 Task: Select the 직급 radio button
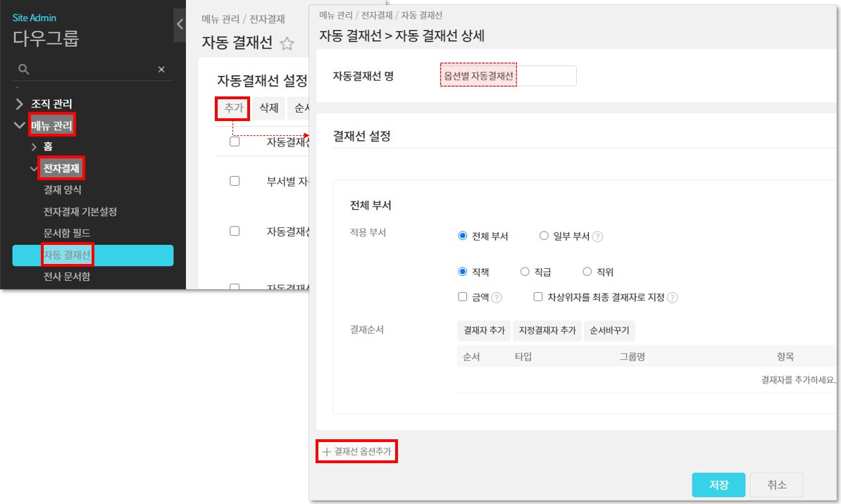(x=524, y=272)
